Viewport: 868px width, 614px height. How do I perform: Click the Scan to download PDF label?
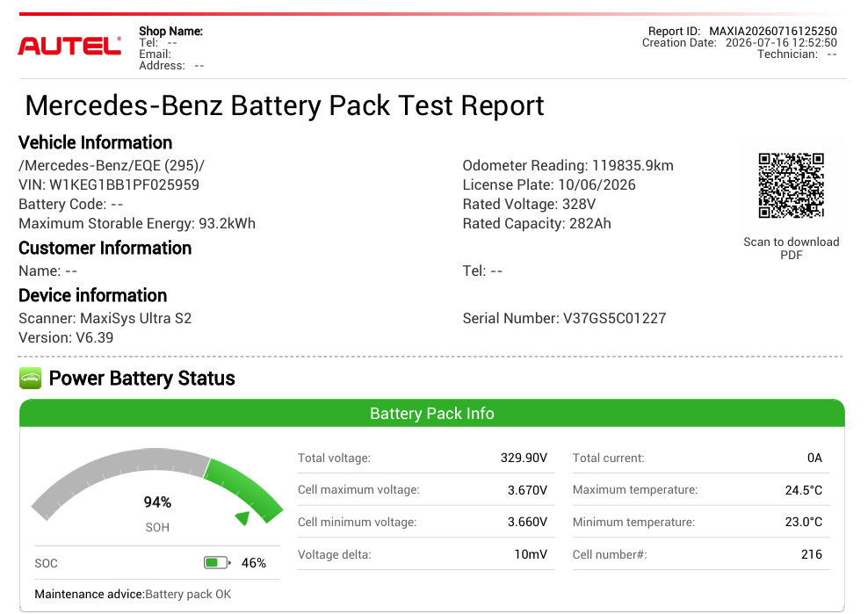(791, 248)
